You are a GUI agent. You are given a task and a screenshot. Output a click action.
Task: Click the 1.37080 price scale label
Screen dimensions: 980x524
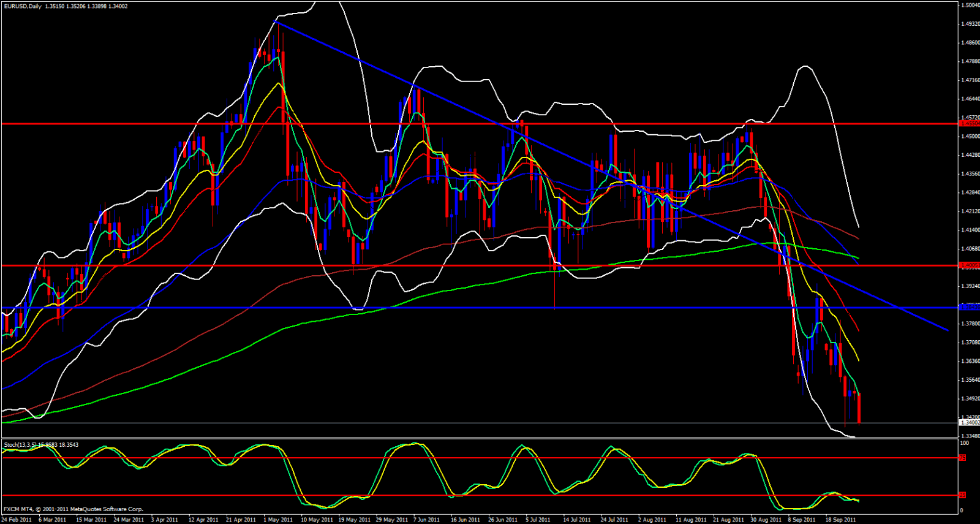tap(970, 343)
